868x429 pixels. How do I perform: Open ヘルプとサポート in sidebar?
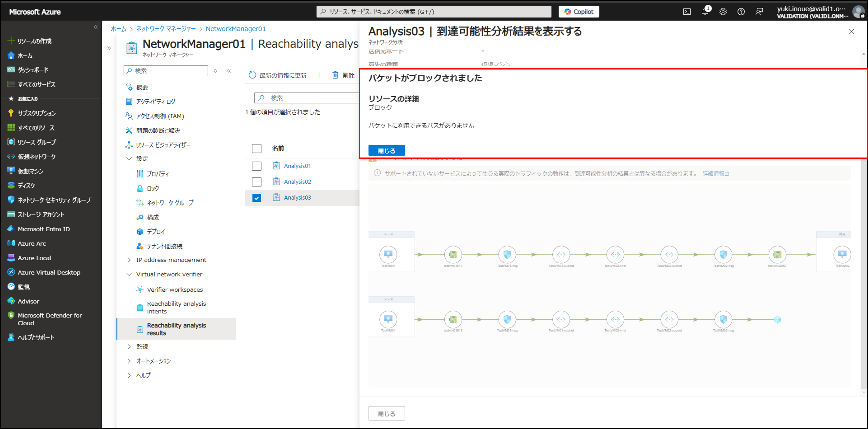[31, 337]
